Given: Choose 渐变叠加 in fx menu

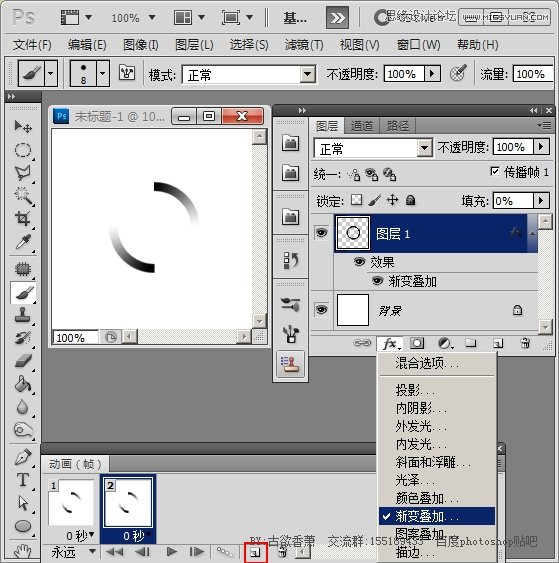Looking at the screenshot, I should click(x=437, y=516).
